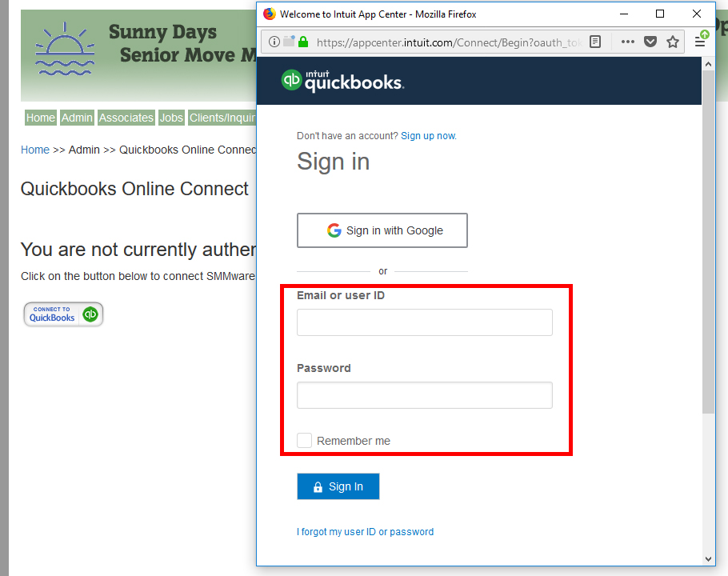Click the Sunny Days sun logo
The width and height of the screenshot is (728, 576).
65,49
